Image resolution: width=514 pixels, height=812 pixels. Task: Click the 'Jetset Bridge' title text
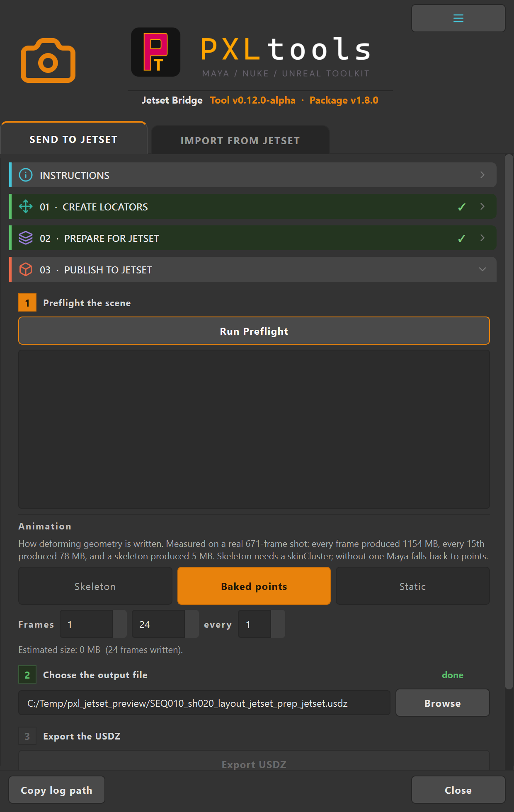click(x=172, y=100)
